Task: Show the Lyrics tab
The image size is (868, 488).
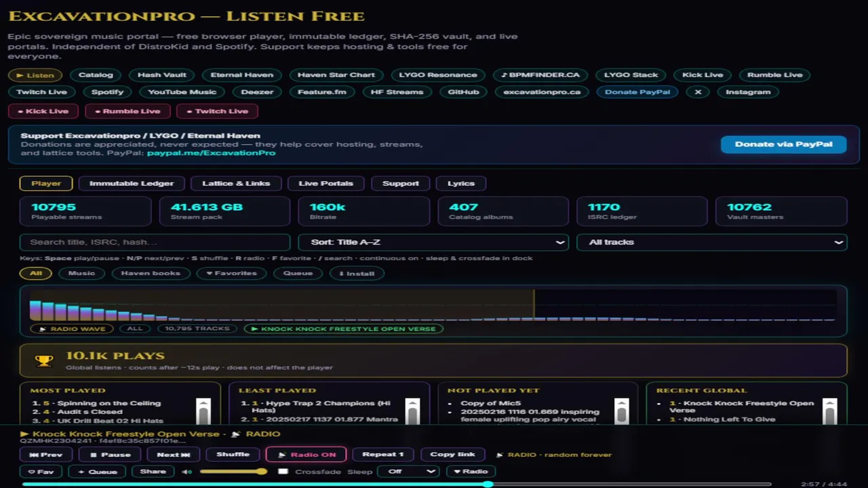Action: (461, 183)
